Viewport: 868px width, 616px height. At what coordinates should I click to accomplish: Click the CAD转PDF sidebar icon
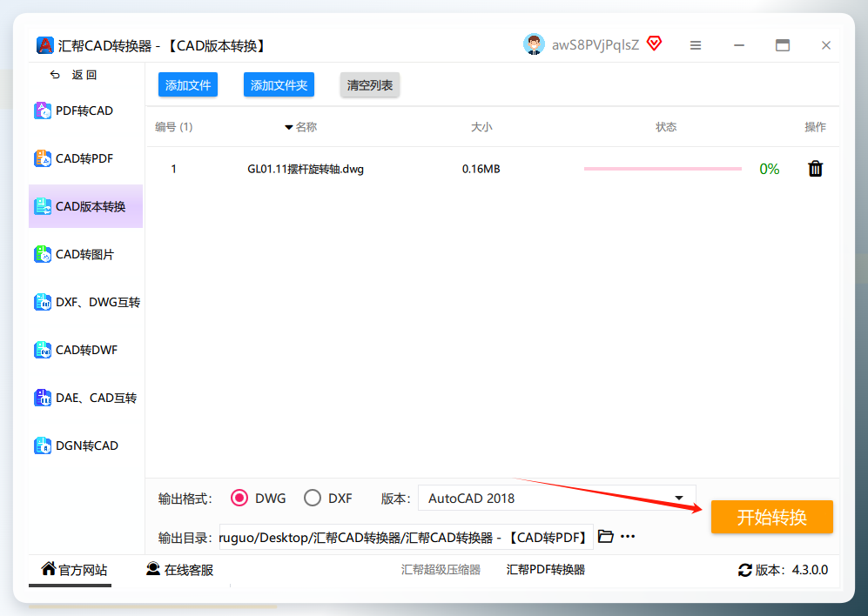[x=43, y=158]
